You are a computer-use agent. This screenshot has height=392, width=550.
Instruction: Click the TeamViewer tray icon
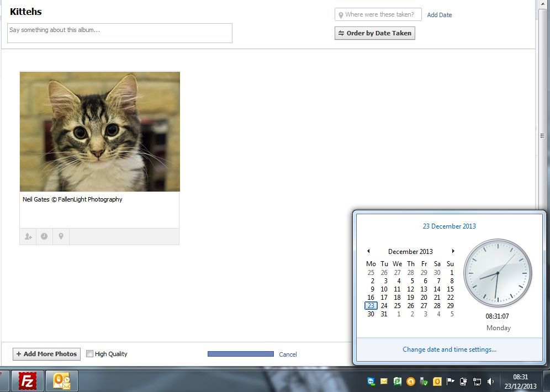point(371,382)
